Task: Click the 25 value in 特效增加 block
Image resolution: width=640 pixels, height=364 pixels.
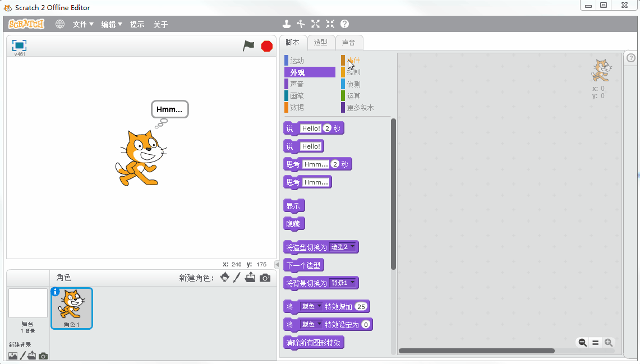Action: (361, 306)
